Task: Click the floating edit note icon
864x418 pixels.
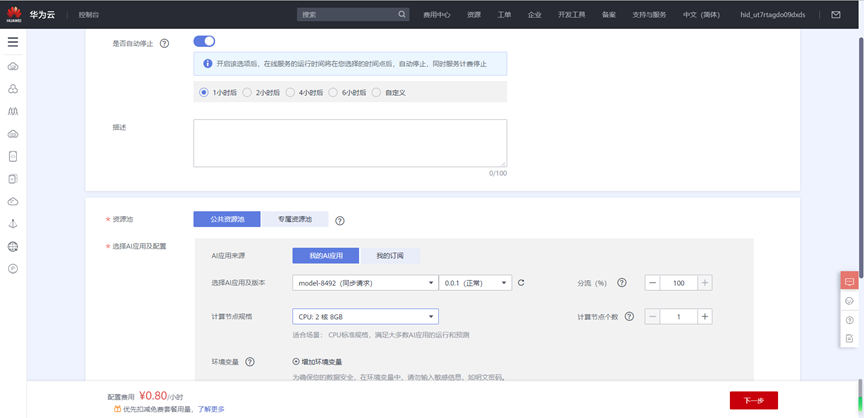Action: pyautogui.click(x=849, y=338)
